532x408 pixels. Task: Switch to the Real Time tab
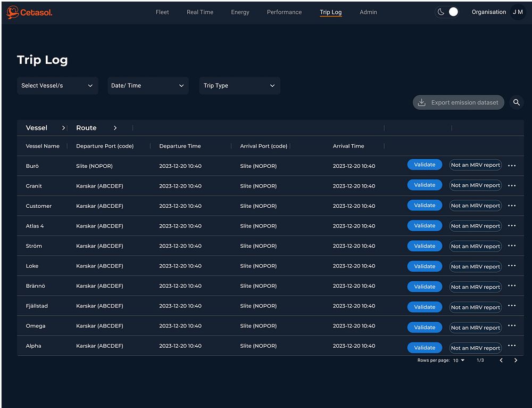pos(199,12)
